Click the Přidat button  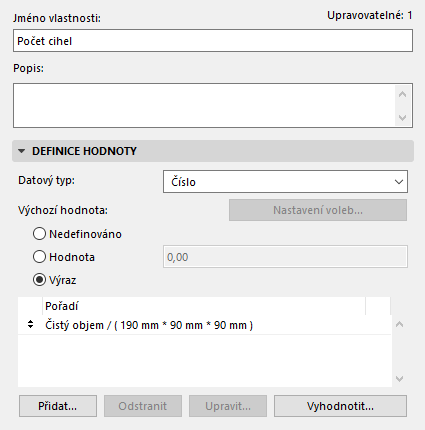coord(58,406)
